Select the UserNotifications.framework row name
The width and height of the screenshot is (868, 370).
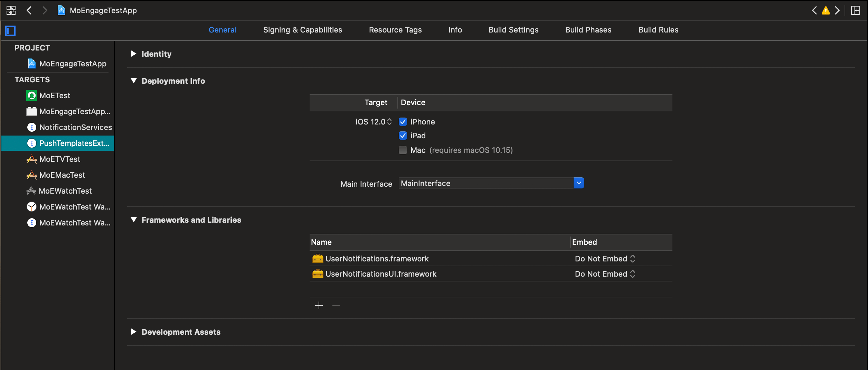pos(377,259)
